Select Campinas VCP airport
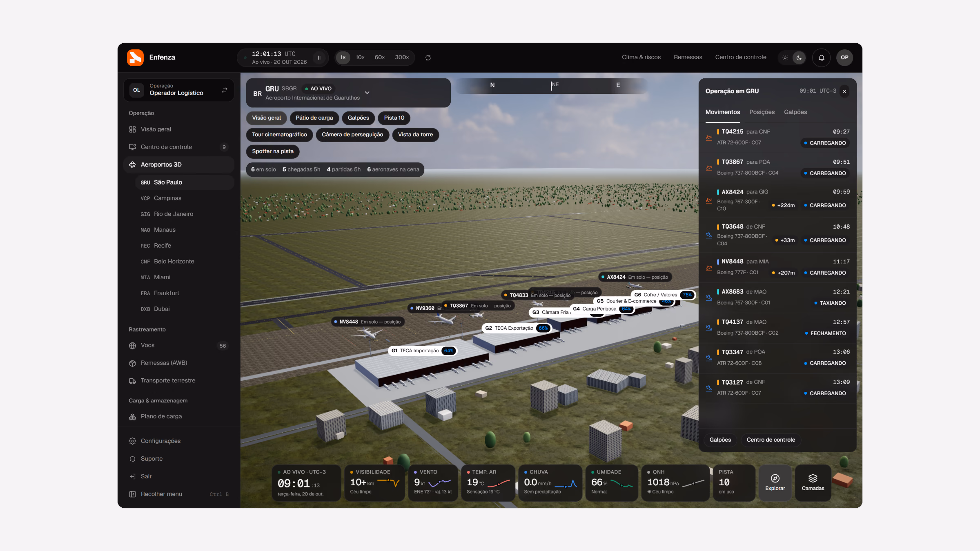The image size is (980, 551). click(185, 198)
